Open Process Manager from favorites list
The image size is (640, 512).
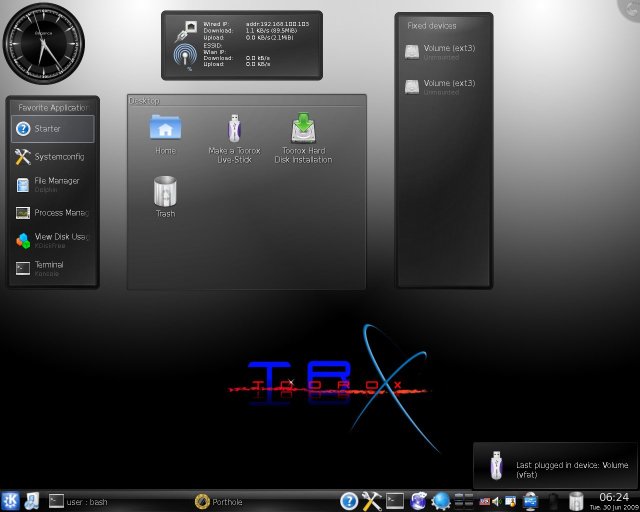point(53,213)
